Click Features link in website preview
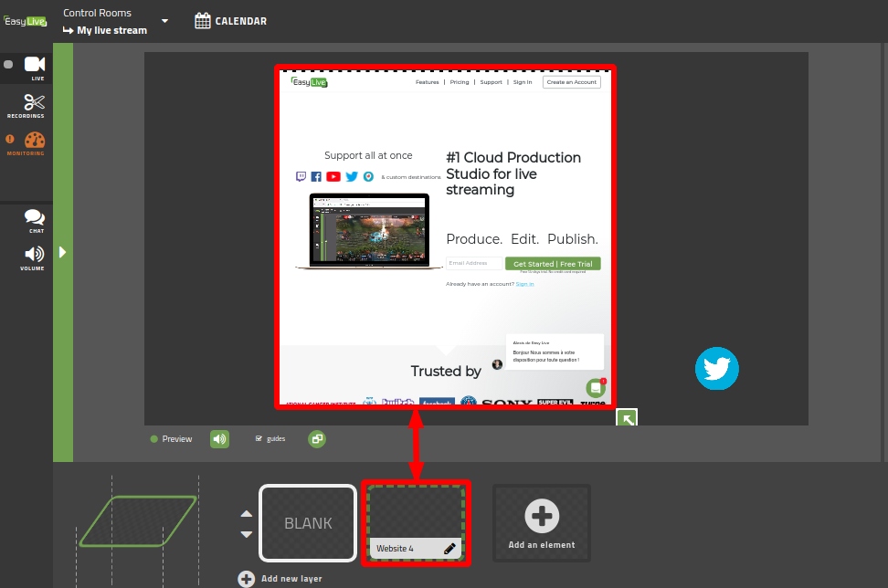This screenshot has width=888, height=588. [427, 82]
